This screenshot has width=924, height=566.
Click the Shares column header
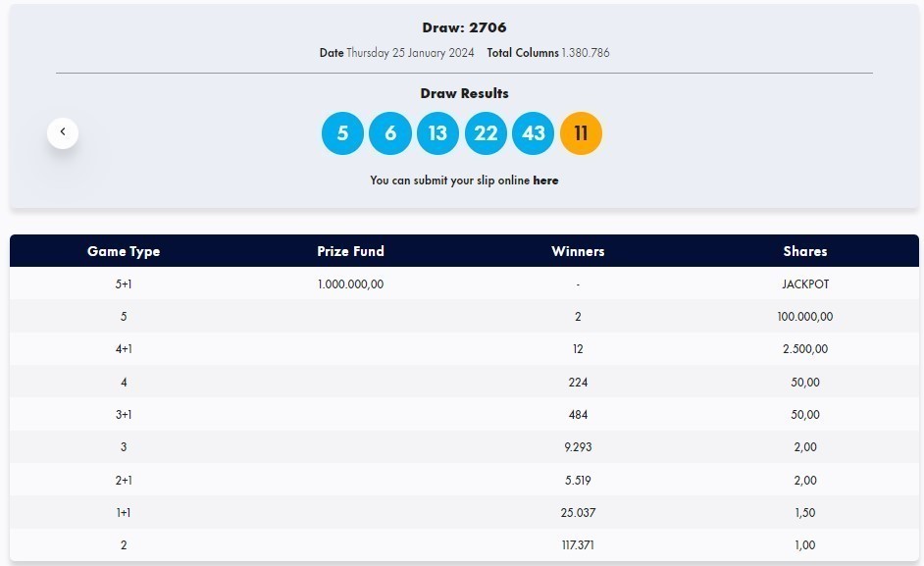click(x=804, y=251)
